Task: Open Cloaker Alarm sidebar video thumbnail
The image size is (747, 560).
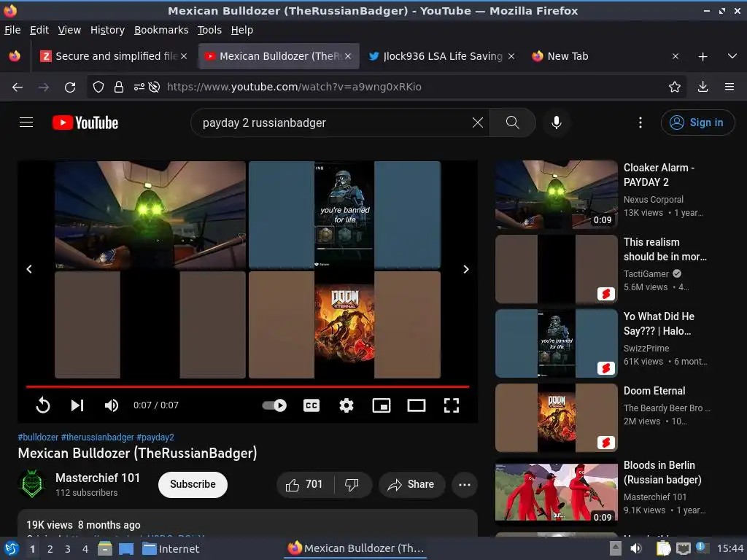Action: [557, 194]
